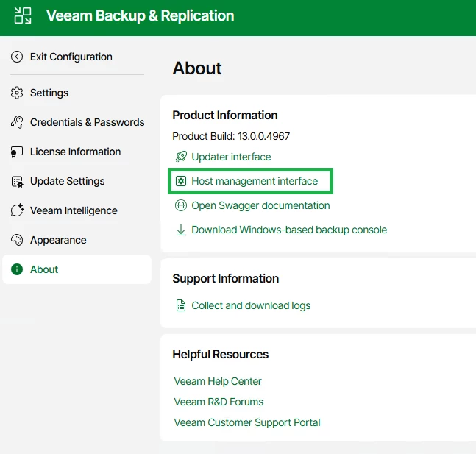Image resolution: width=476 pixels, height=454 pixels.
Task: Collect and download logs
Action: (x=251, y=305)
